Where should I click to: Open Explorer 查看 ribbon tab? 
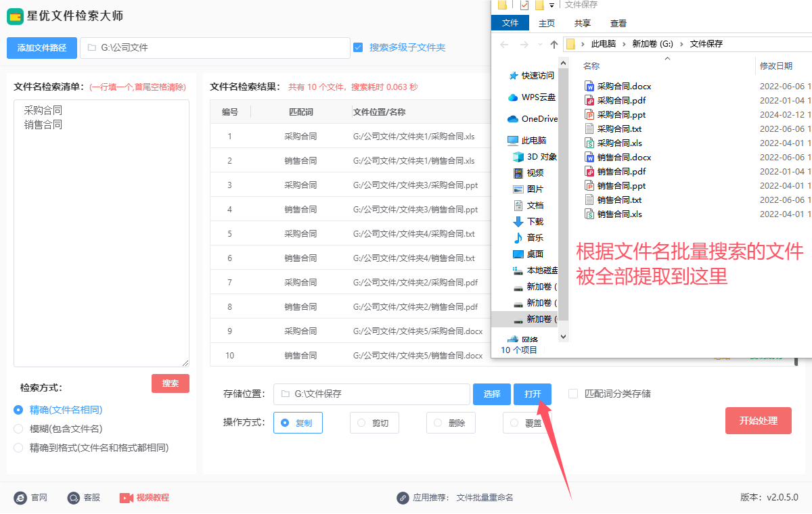click(x=618, y=23)
